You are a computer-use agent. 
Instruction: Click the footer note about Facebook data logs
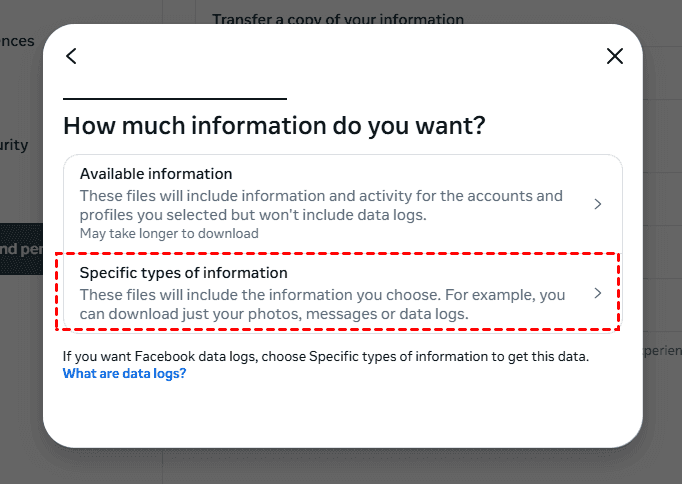325,356
